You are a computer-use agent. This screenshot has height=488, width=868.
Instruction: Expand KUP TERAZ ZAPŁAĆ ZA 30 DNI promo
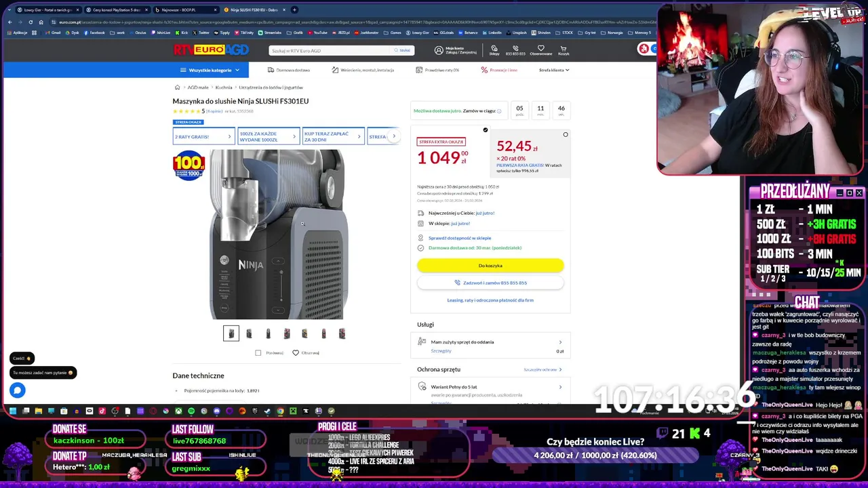point(333,137)
